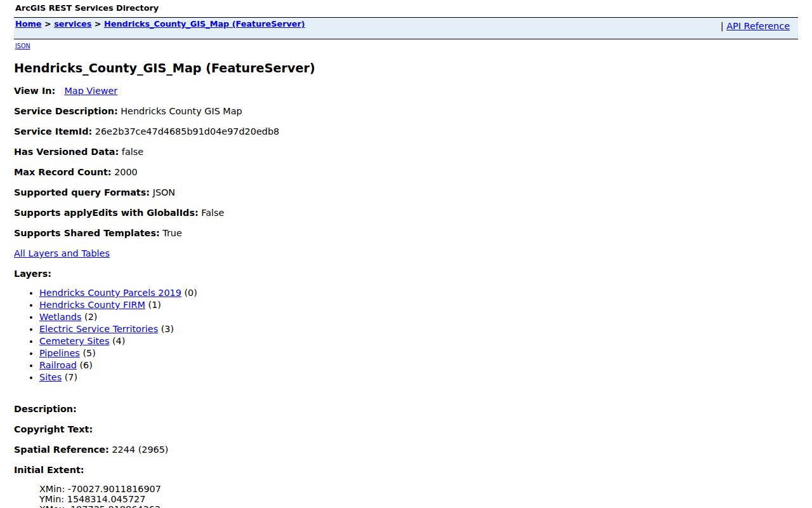Open Hendricks County FIRM layer

(x=92, y=305)
